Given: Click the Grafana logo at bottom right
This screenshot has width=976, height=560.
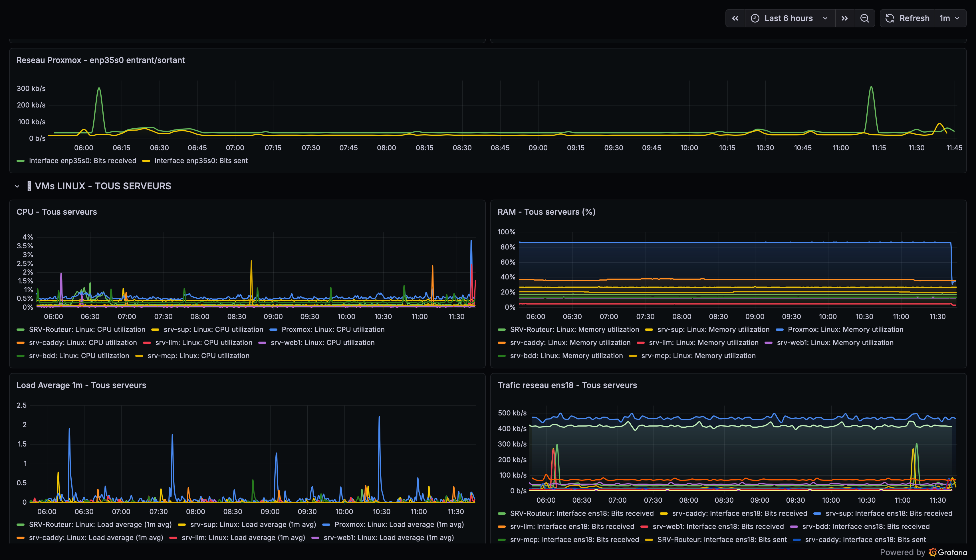Looking at the screenshot, I should (x=933, y=552).
